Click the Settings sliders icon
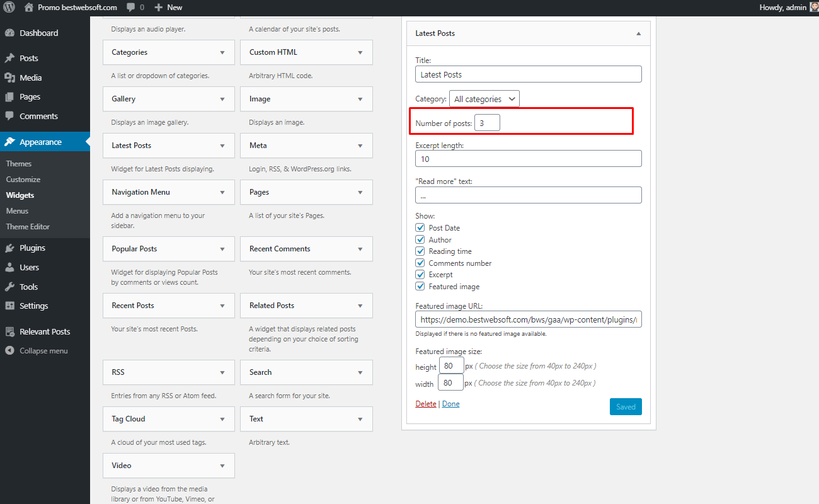The image size is (819, 504). tap(9, 306)
